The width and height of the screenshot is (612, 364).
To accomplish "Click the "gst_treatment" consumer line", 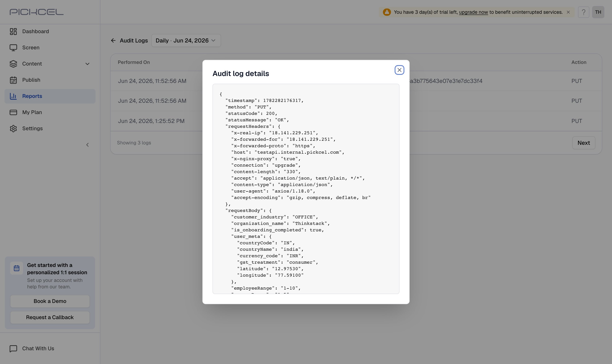I will point(277,262).
